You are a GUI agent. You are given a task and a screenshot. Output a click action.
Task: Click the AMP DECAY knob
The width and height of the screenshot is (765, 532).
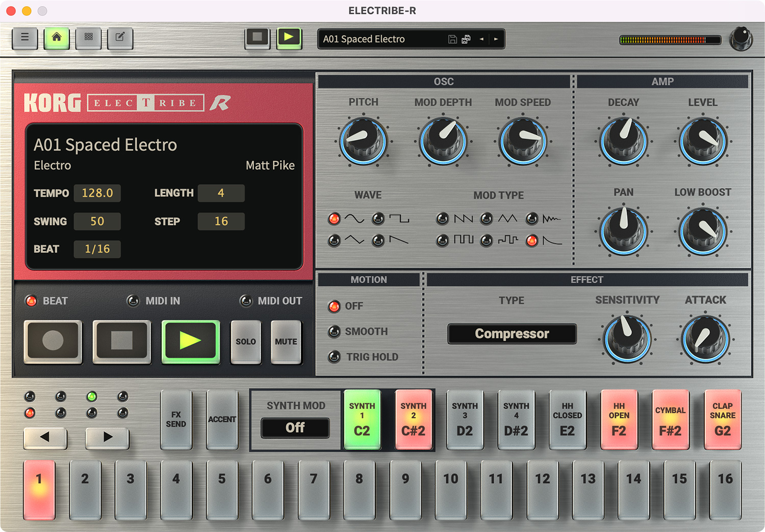pyautogui.click(x=624, y=141)
